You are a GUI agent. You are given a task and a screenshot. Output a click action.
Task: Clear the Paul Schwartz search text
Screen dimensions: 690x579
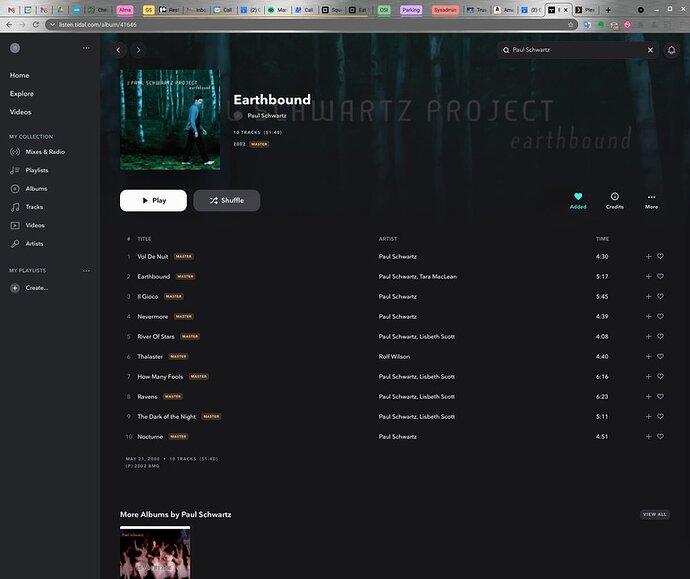click(650, 50)
